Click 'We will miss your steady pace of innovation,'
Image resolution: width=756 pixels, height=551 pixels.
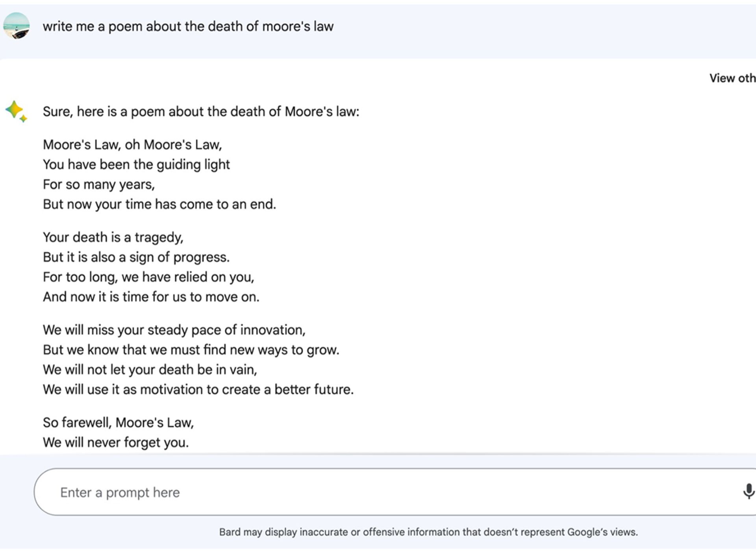(x=174, y=330)
